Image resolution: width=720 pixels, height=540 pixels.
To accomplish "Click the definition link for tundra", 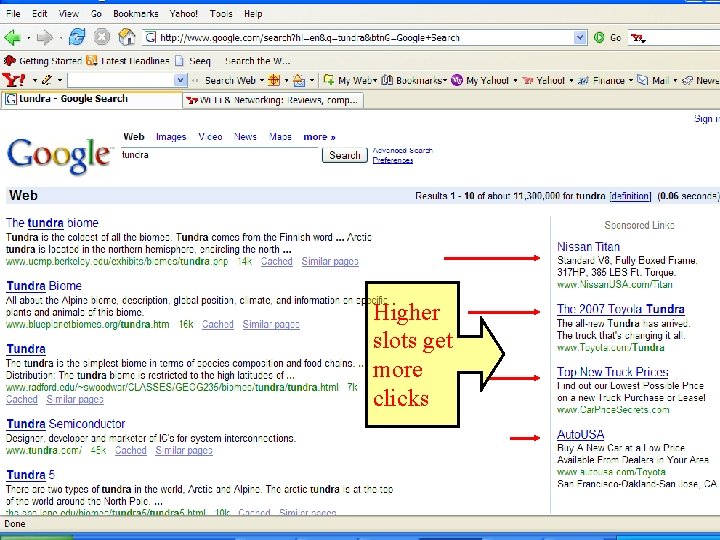I will [630, 196].
